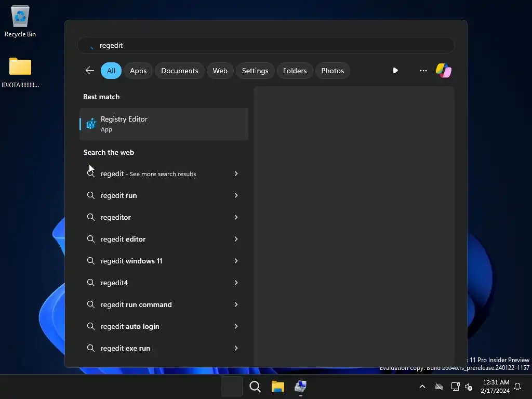Open notifications bell icon

click(x=517, y=387)
